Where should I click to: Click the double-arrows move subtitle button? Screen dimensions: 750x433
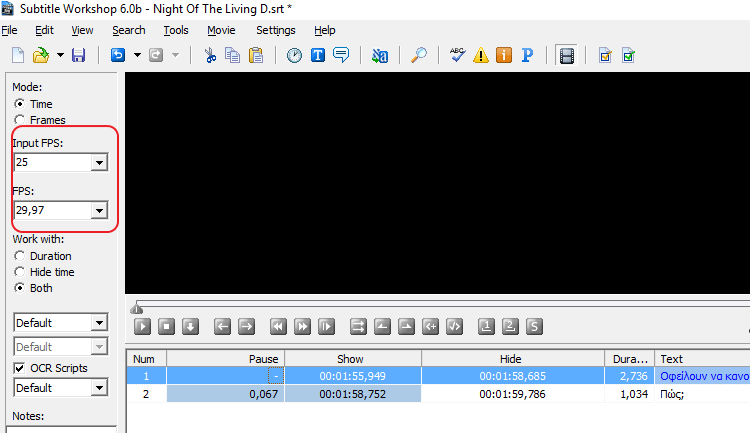[358, 327]
